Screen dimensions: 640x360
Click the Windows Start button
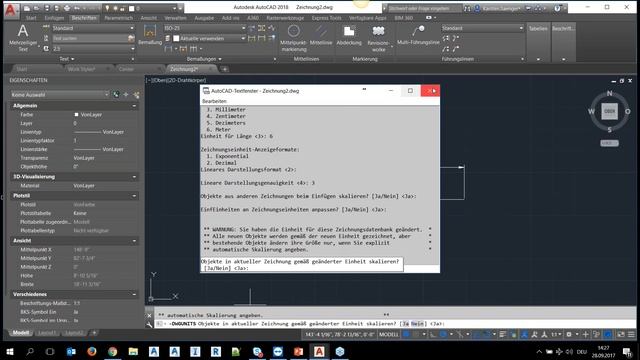click(x=10, y=351)
